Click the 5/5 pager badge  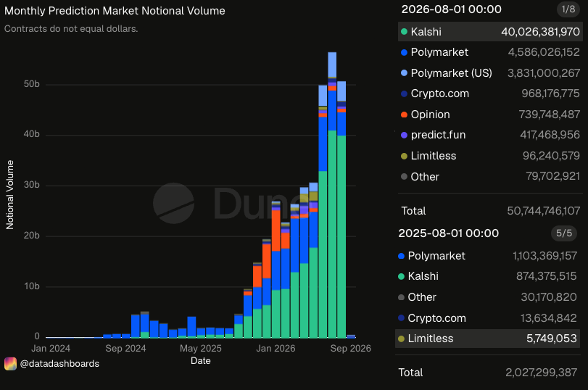coord(564,233)
